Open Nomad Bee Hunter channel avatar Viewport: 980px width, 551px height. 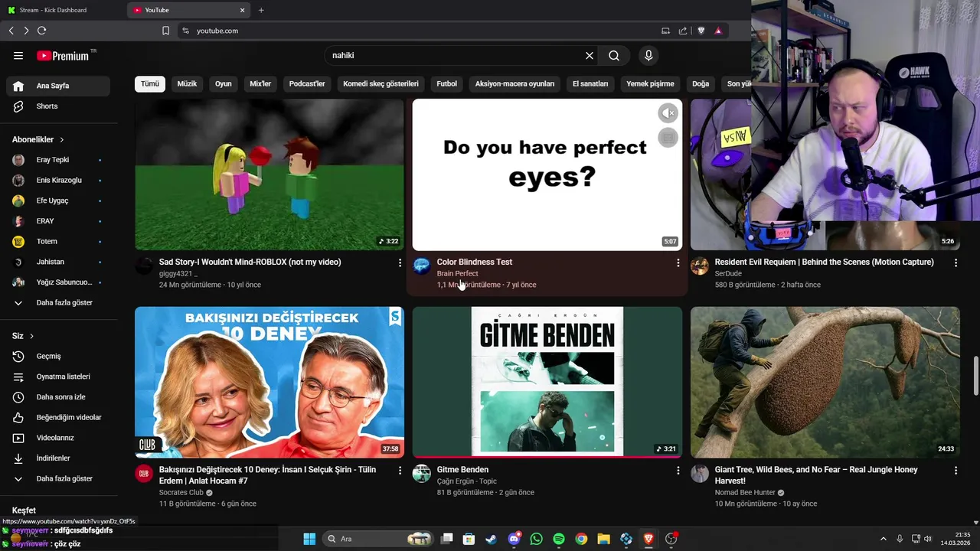pos(700,473)
